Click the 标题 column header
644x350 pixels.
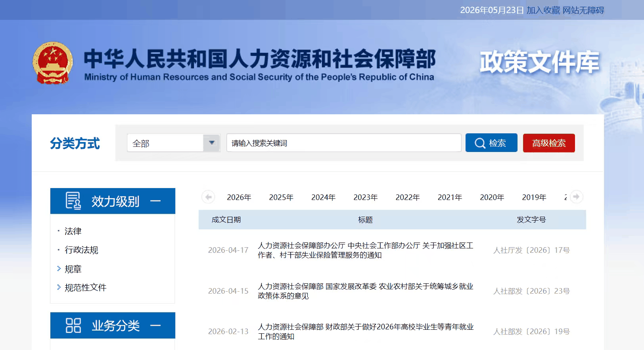click(365, 220)
